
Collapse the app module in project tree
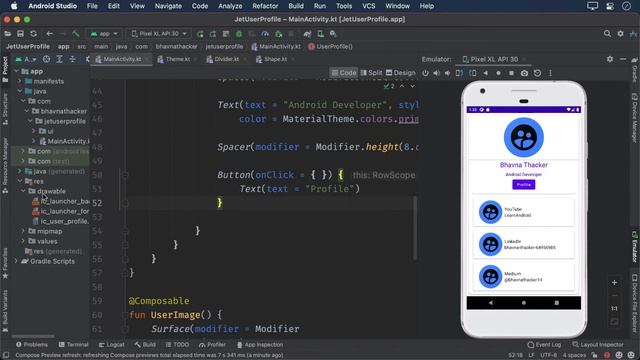tap(17, 71)
